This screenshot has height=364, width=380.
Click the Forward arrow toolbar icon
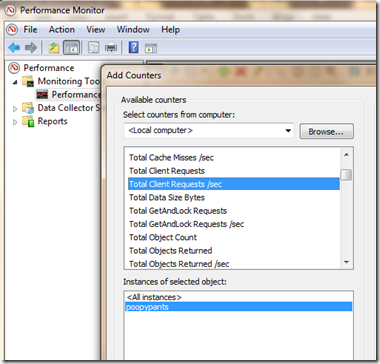[x=31, y=48]
